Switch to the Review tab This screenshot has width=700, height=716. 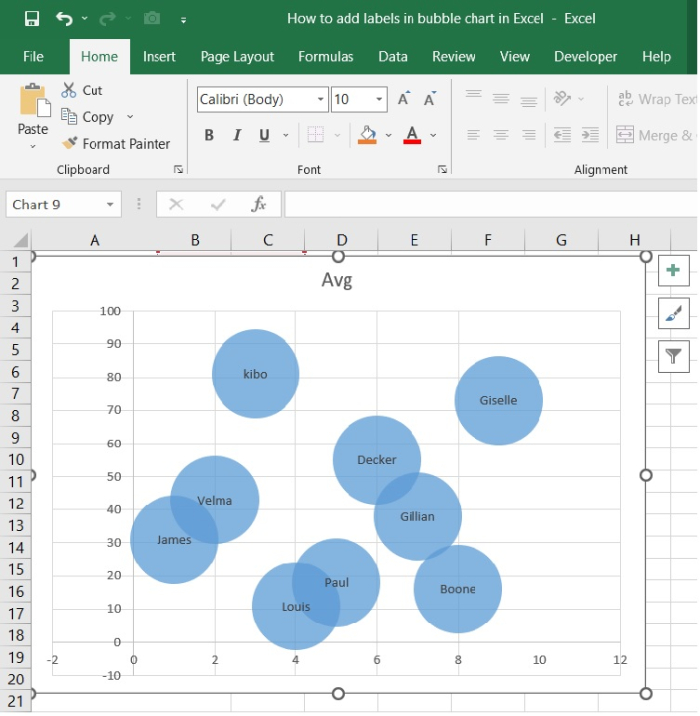454,57
